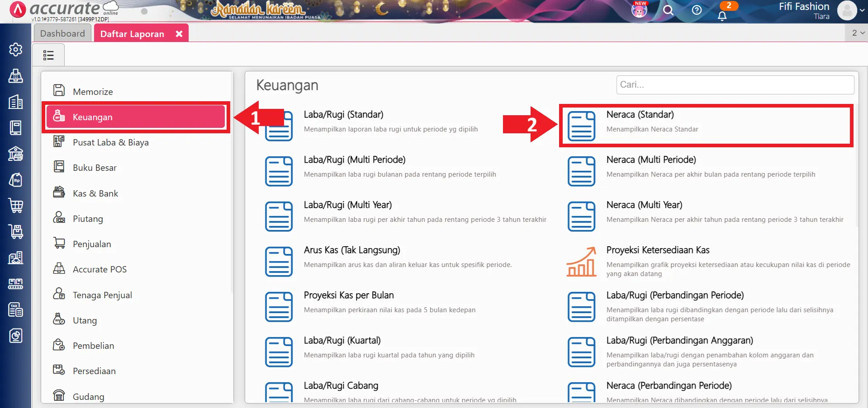Image resolution: width=868 pixels, height=408 pixels.
Task: Open the report list view toggle button
Action: pyautogui.click(x=48, y=55)
